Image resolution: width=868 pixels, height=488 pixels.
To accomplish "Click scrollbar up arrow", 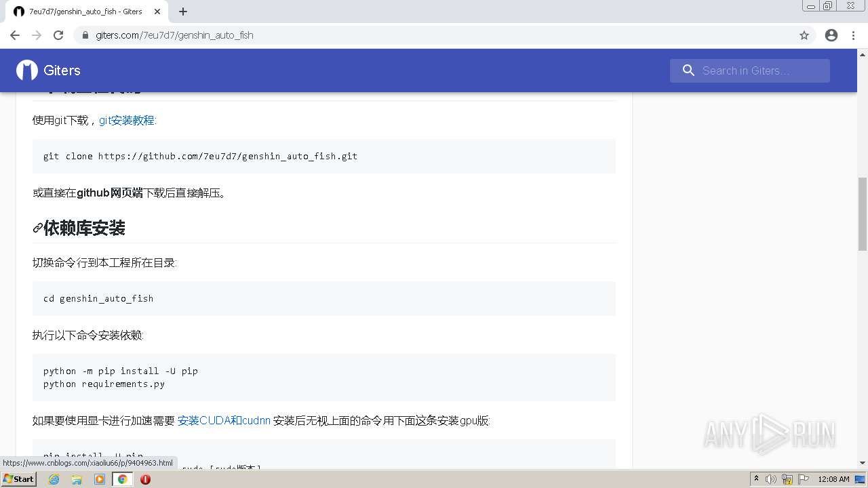I will tap(862, 54).
